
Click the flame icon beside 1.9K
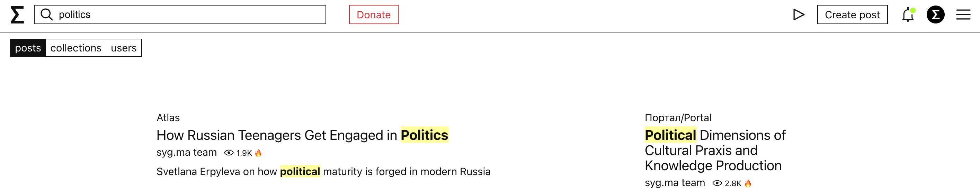(258, 153)
